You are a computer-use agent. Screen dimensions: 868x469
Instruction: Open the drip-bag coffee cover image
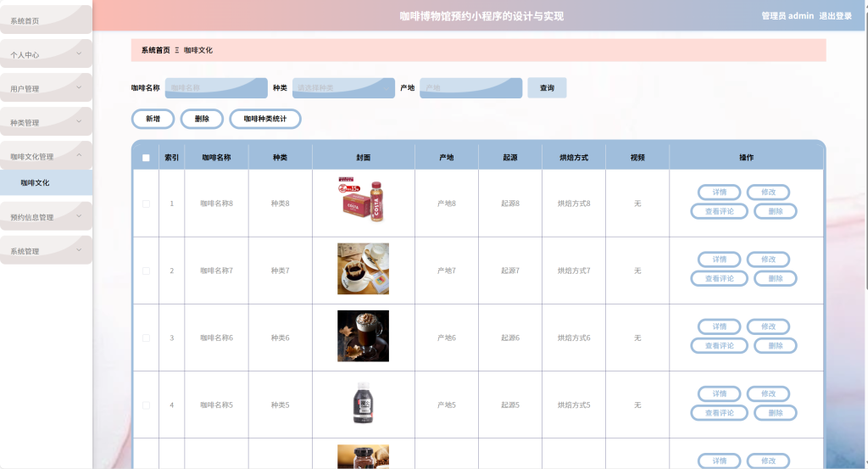pos(363,269)
